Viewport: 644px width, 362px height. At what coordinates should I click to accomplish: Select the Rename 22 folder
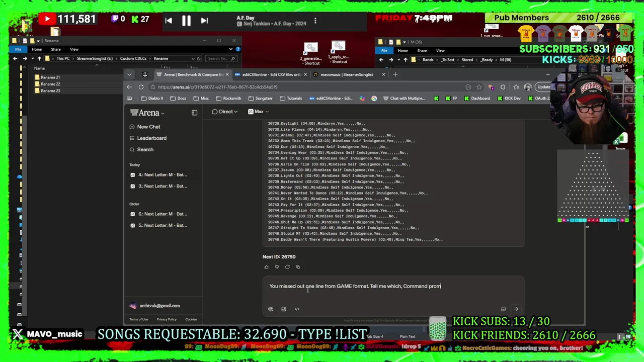(50, 84)
